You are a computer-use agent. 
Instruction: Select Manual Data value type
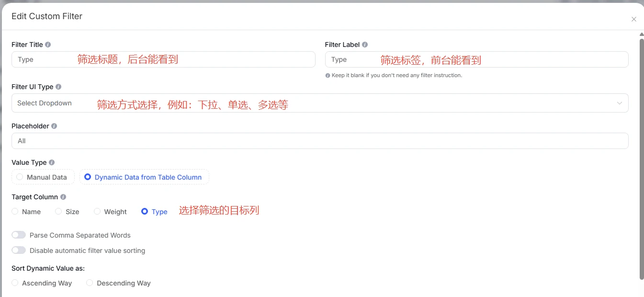20,177
